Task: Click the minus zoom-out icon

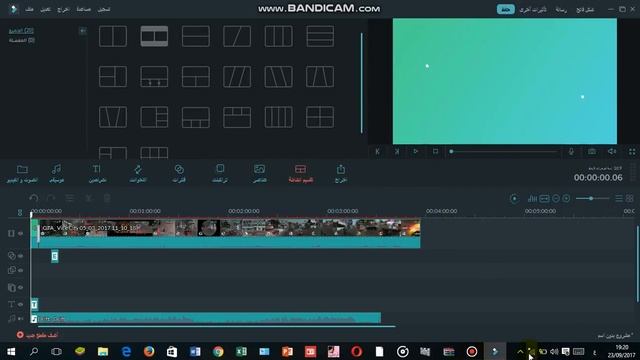Action: pos(556,198)
